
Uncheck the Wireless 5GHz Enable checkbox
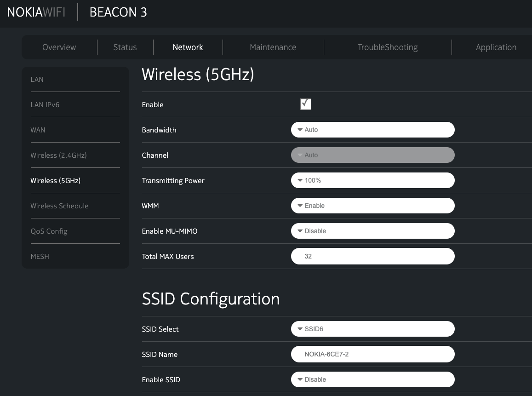coord(305,104)
